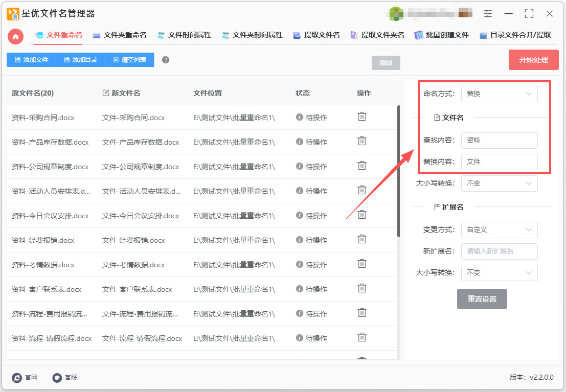Click the 添加文件 button

pyautogui.click(x=31, y=60)
